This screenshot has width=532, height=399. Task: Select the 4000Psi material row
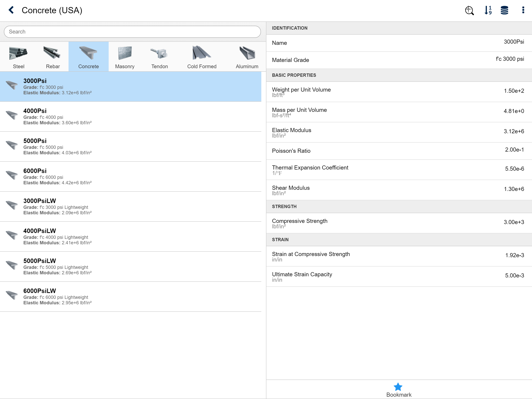[x=131, y=117]
